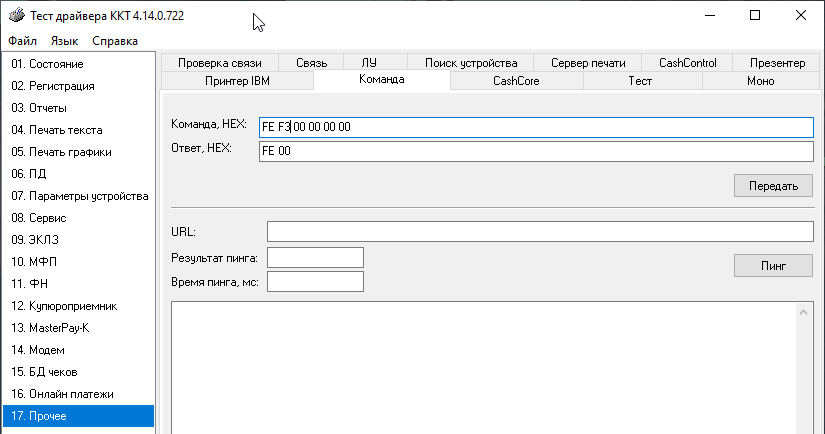Switch to the Презентер tab
The image size is (825, 434).
[777, 63]
